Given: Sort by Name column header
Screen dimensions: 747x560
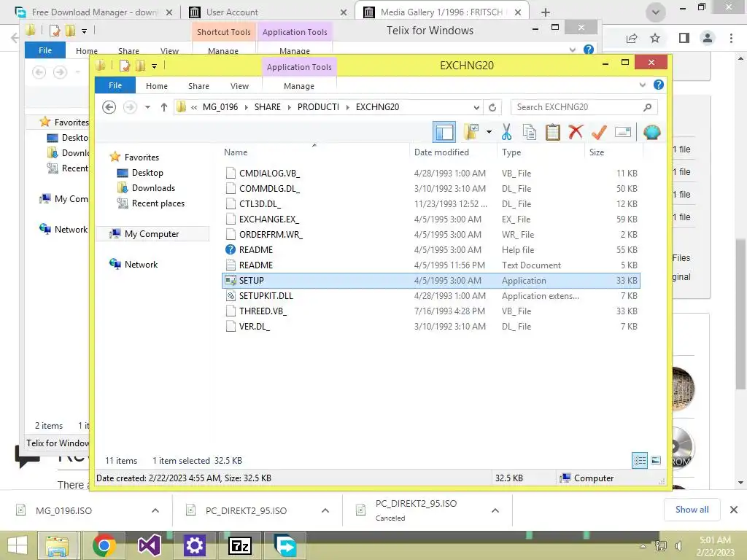Looking at the screenshot, I should click(x=236, y=152).
